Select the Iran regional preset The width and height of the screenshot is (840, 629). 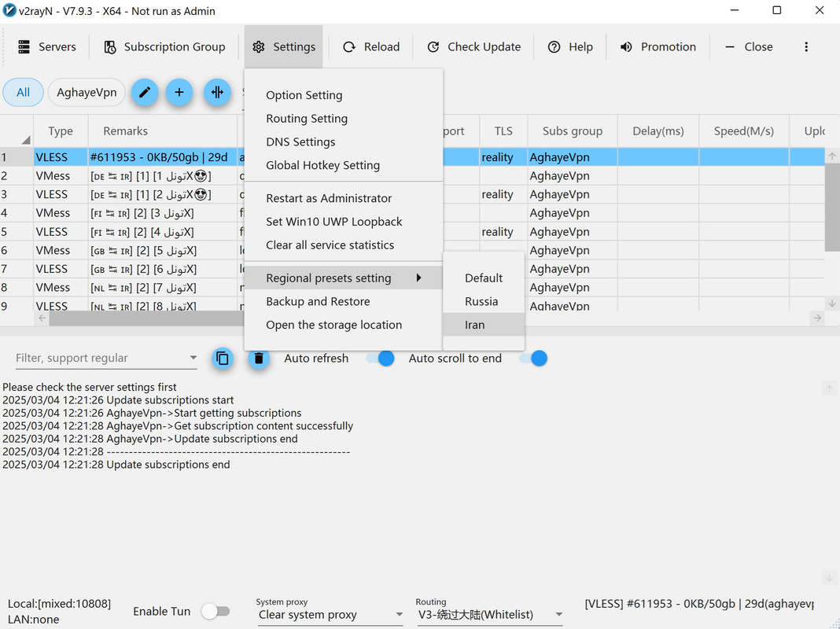coord(484,325)
